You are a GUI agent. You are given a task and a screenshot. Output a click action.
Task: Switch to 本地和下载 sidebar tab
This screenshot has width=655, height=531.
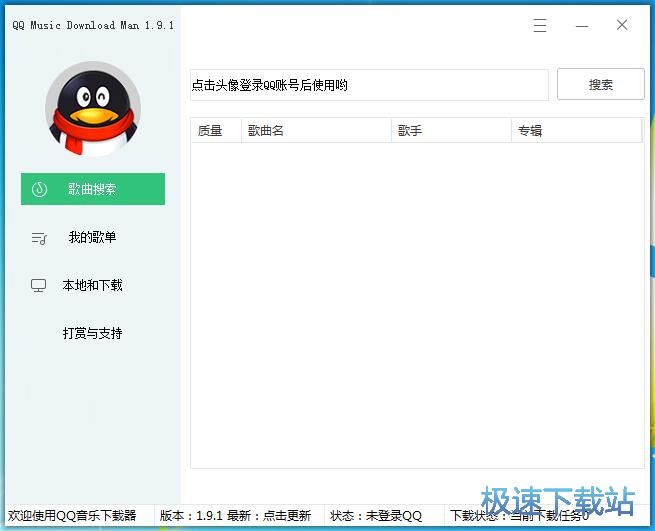coord(93,285)
